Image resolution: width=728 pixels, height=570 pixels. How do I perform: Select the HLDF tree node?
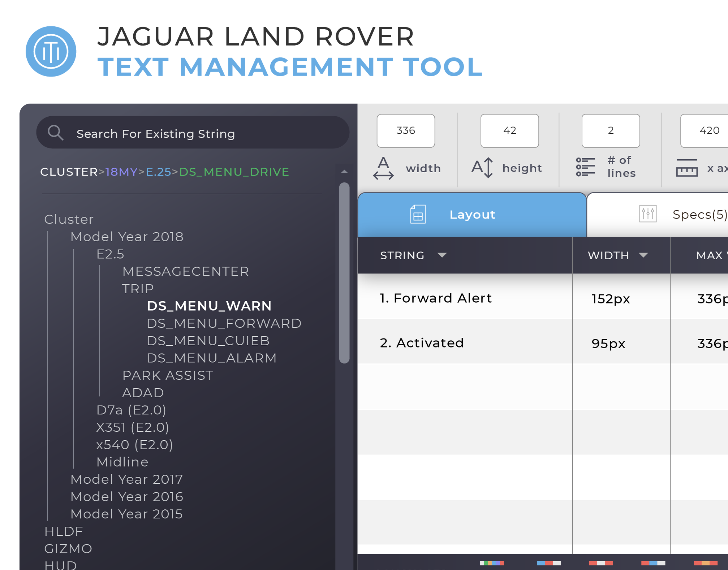pos(64,531)
